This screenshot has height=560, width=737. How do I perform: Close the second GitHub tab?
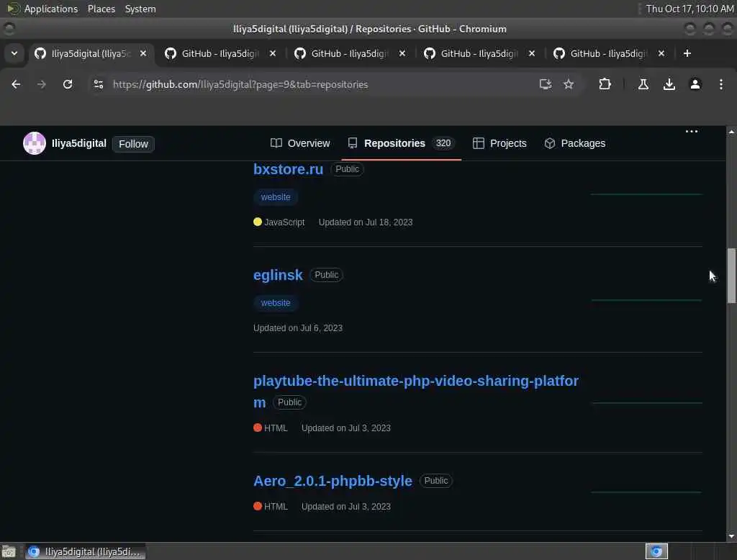coord(273,53)
